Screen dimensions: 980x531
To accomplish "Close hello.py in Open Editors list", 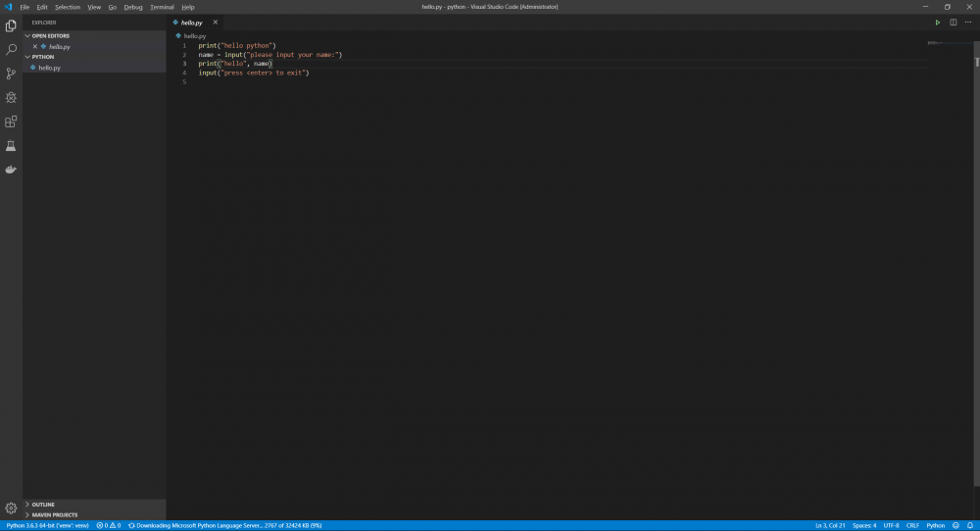I will click(x=35, y=46).
